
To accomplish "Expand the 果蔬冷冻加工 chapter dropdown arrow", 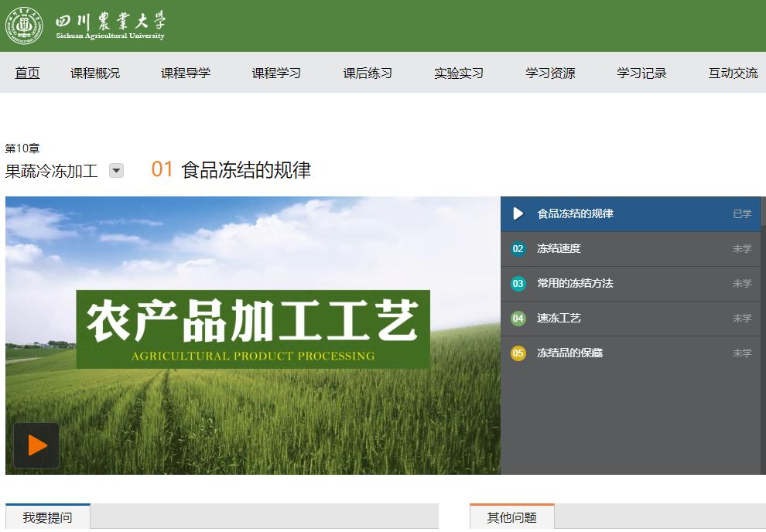I will click(116, 171).
